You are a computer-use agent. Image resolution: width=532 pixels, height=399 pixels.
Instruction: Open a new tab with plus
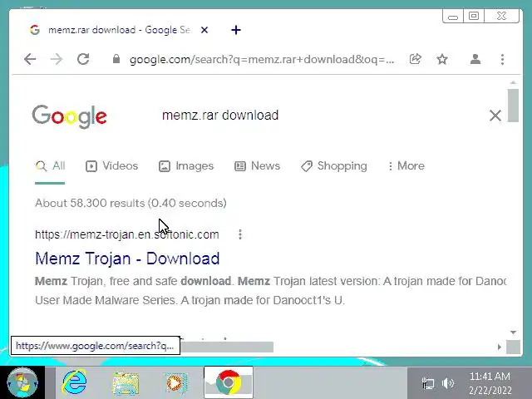[x=236, y=30]
